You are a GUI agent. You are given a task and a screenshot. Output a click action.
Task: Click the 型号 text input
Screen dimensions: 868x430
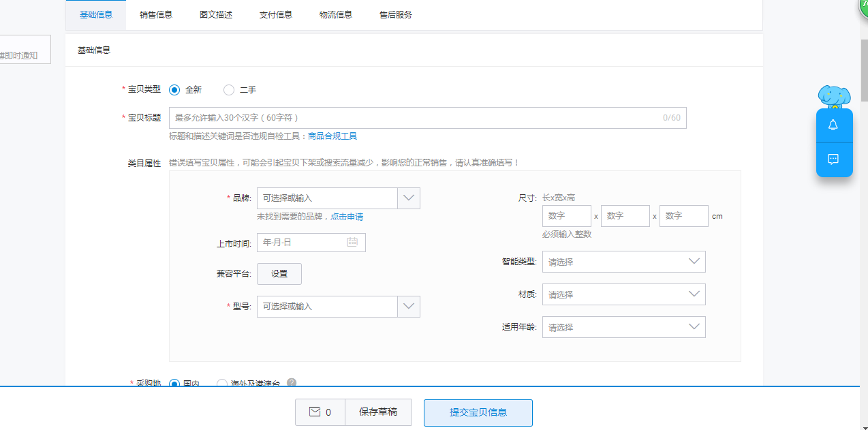(327, 307)
